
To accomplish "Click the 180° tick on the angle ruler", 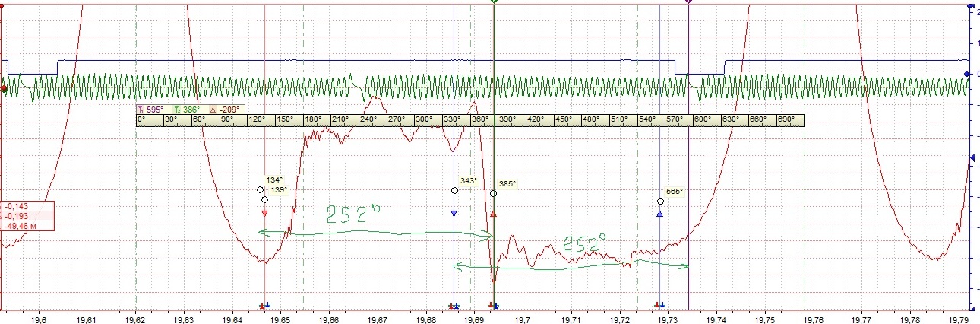I will click(x=311, y=120).
